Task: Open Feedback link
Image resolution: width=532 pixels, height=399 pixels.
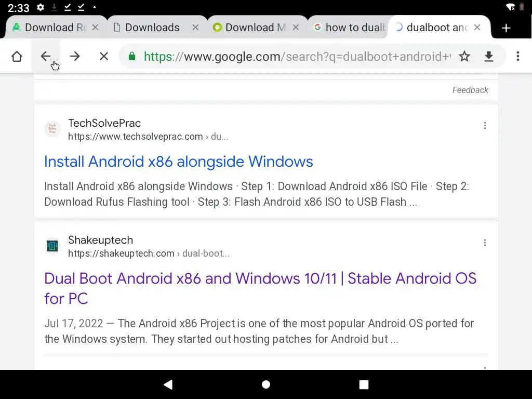Action: click(470, 90)
